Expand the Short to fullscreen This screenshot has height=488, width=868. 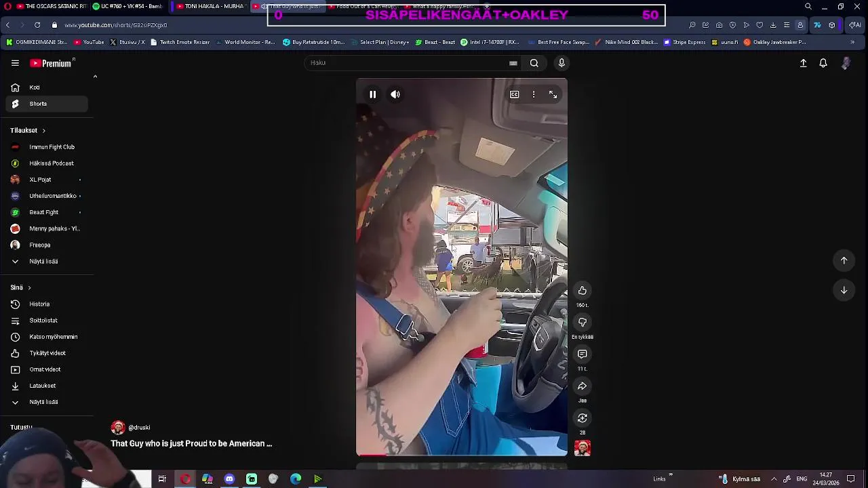553,94
